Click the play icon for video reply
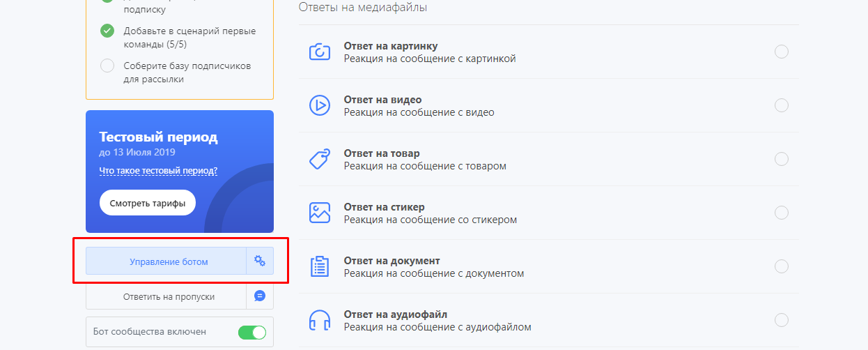 319,105
